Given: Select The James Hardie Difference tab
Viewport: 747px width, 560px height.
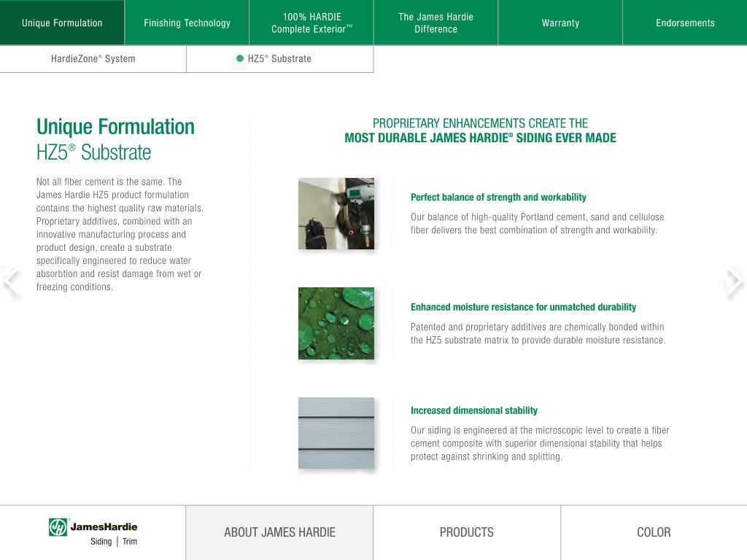Looking at the screenshot, I should pyautogui.click(x=436, y=23).
